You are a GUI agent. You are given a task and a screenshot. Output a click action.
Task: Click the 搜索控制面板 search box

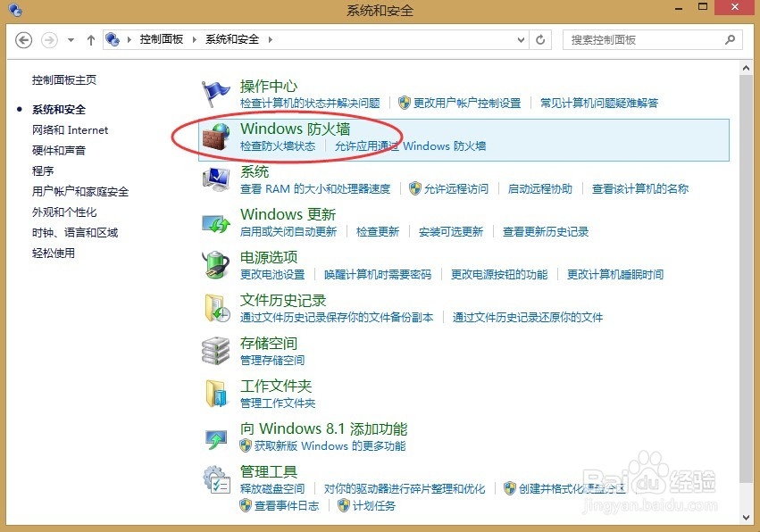tap(652, 40)
